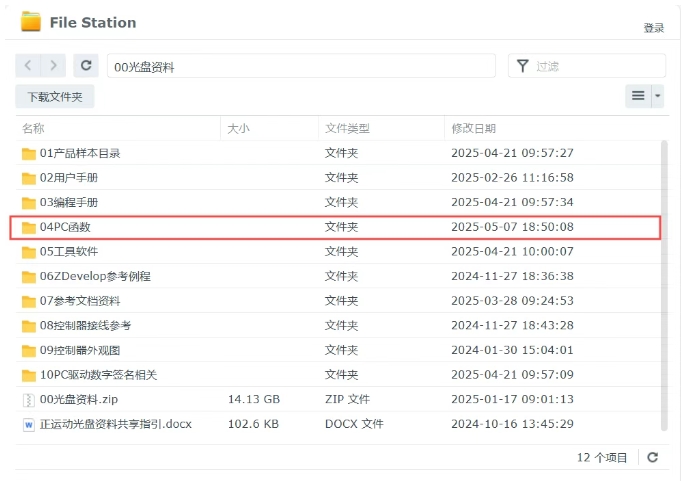Select folder icon of 08控制器接线参考
This screenshot has width=681, height=481.
pos(29,326)
